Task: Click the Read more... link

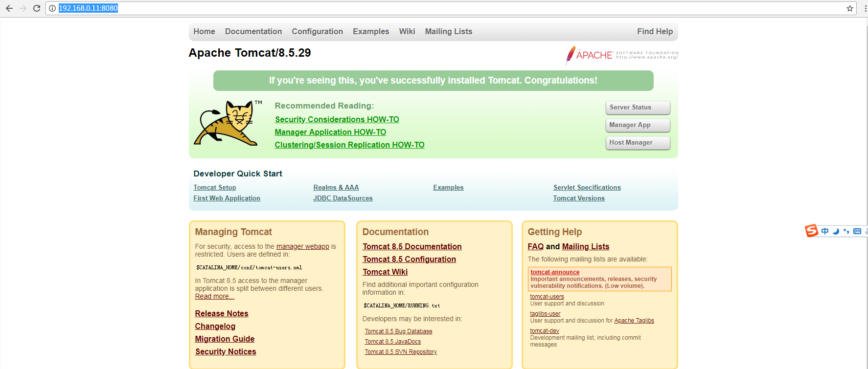Action: [214, 297]
